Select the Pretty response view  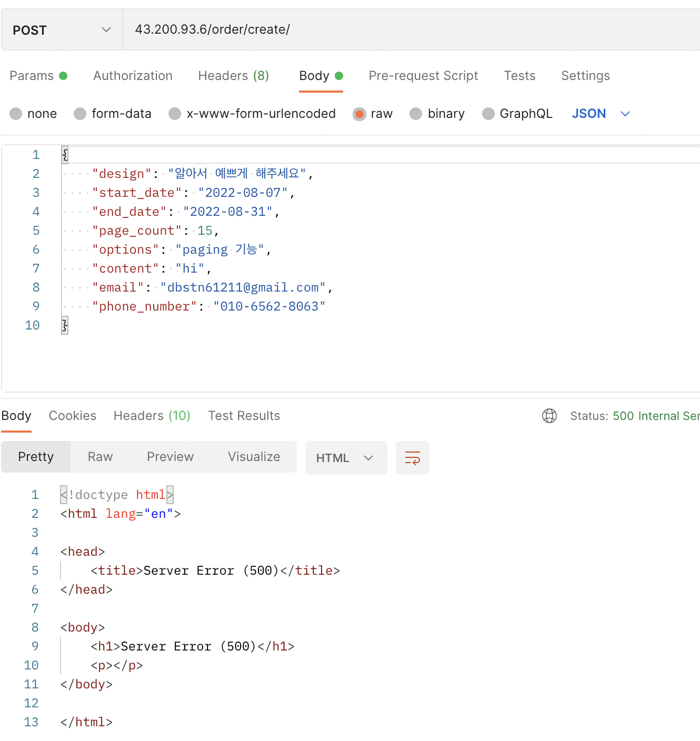36,457
